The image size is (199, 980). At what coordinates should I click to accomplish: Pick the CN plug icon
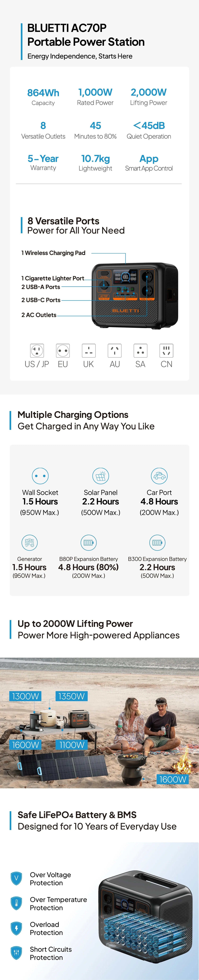coord(166,350)
